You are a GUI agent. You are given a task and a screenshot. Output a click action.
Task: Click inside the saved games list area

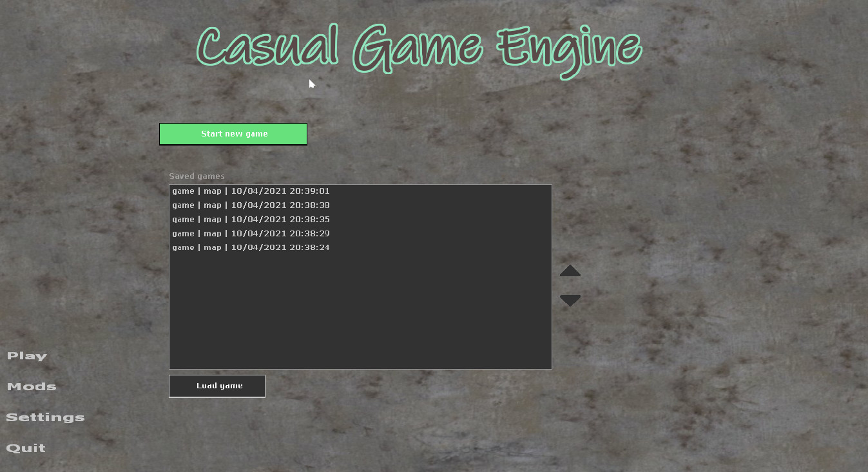tap(360, 277)
